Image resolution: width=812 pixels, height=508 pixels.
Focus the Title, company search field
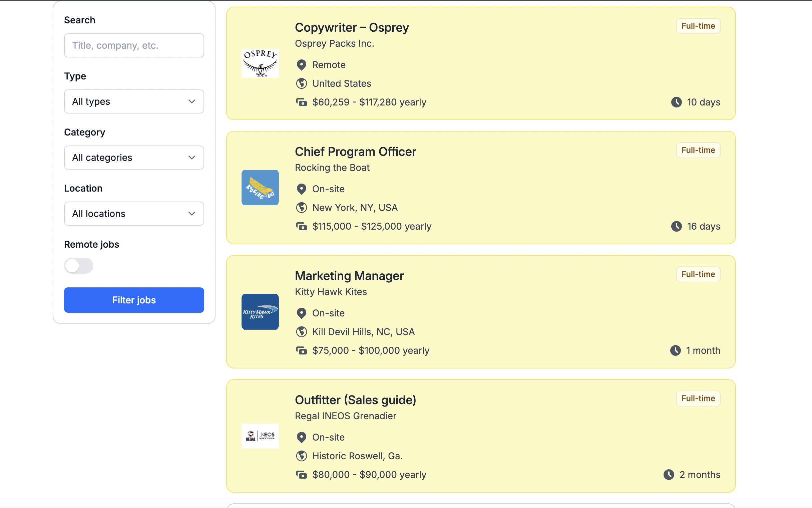[x=134, y=45]
